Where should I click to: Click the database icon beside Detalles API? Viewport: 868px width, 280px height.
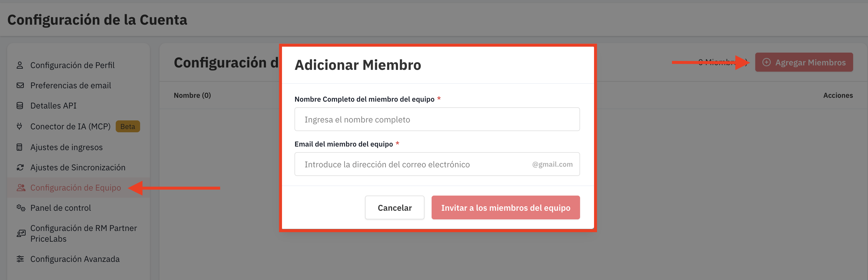[20, 106]
